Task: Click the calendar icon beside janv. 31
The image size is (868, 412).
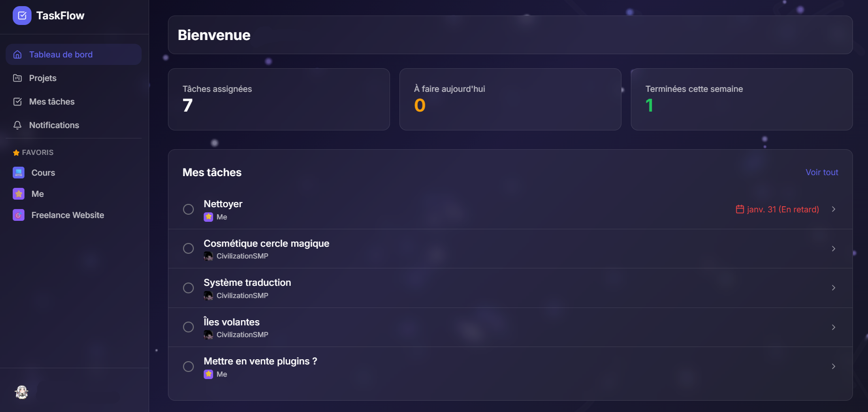Action: (739, 209)
